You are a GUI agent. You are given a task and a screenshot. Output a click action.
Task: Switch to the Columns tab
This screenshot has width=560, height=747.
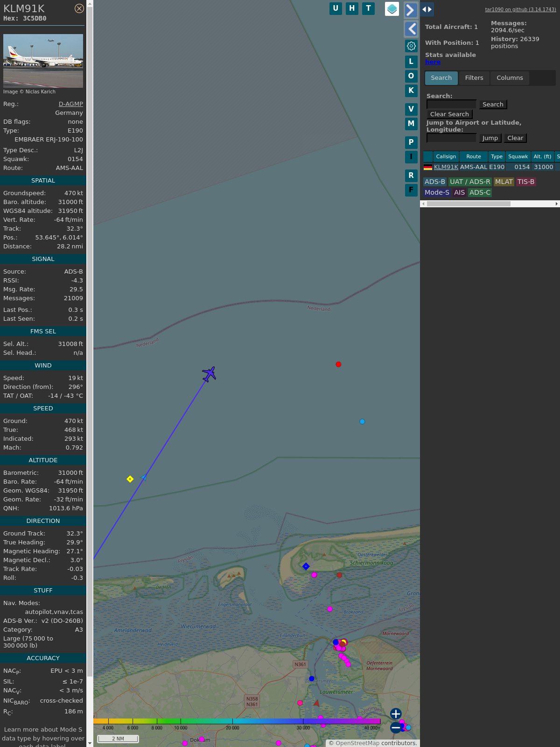click(510, 78)
